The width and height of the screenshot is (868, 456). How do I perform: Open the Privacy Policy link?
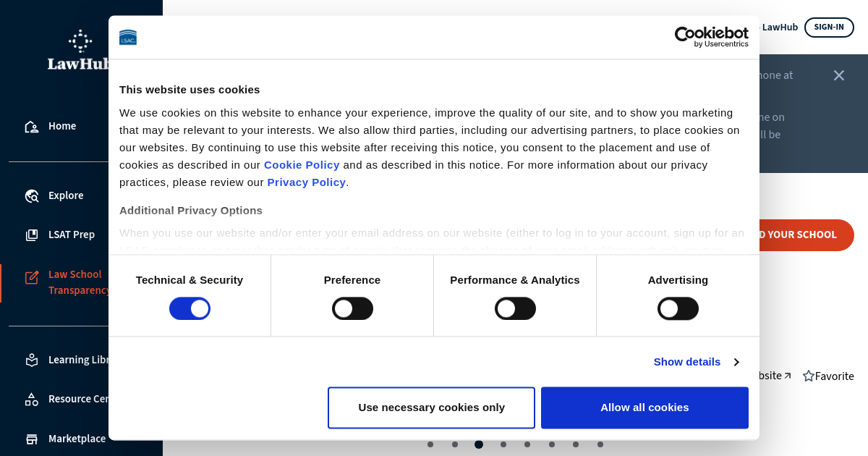click(307, 182)
